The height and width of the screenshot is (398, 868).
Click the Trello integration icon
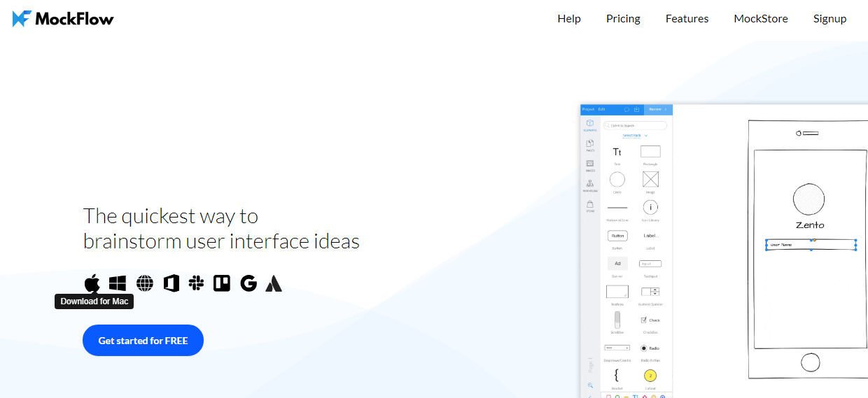(222, 283)
